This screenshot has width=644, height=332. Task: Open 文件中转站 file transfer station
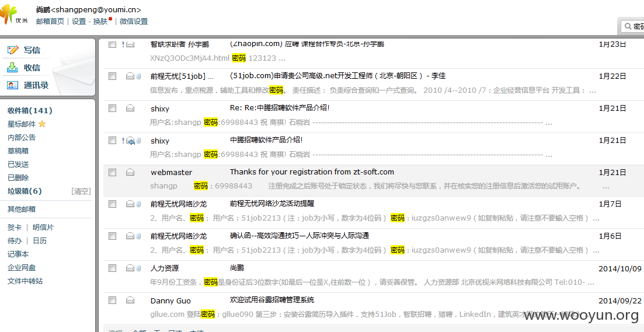25,281
